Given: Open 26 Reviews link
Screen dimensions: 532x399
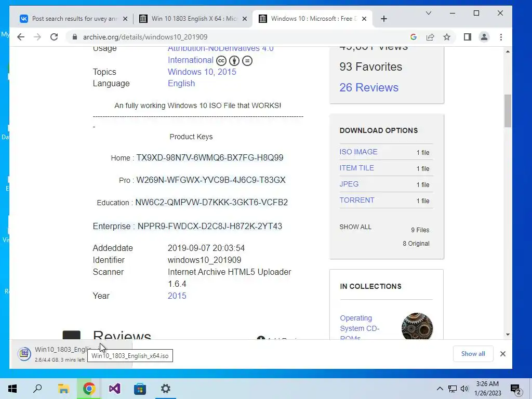Looking at the screenshot, I should point(369,87).
